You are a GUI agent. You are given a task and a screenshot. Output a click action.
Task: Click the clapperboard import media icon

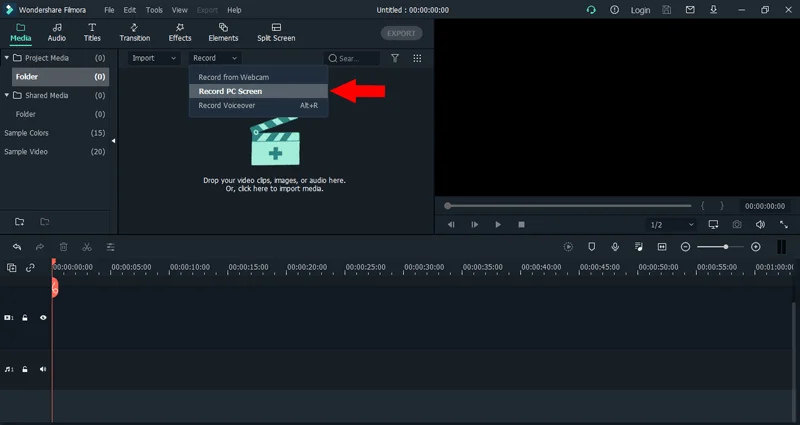275,141
